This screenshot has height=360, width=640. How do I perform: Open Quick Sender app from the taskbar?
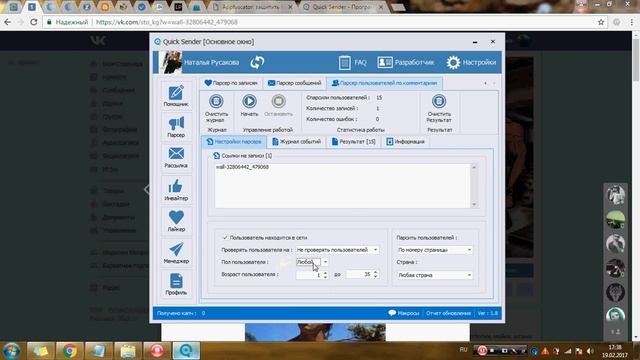coord(186,351)
